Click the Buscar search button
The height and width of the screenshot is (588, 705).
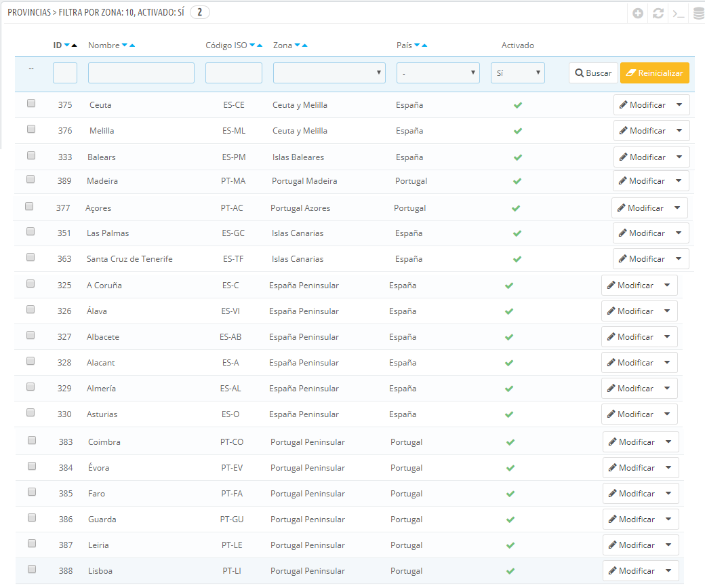[x=593, y=73]
